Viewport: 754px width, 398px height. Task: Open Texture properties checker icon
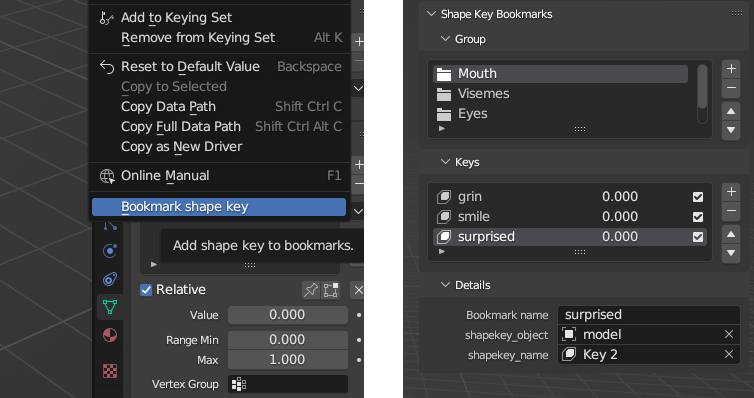coord(110,371)
